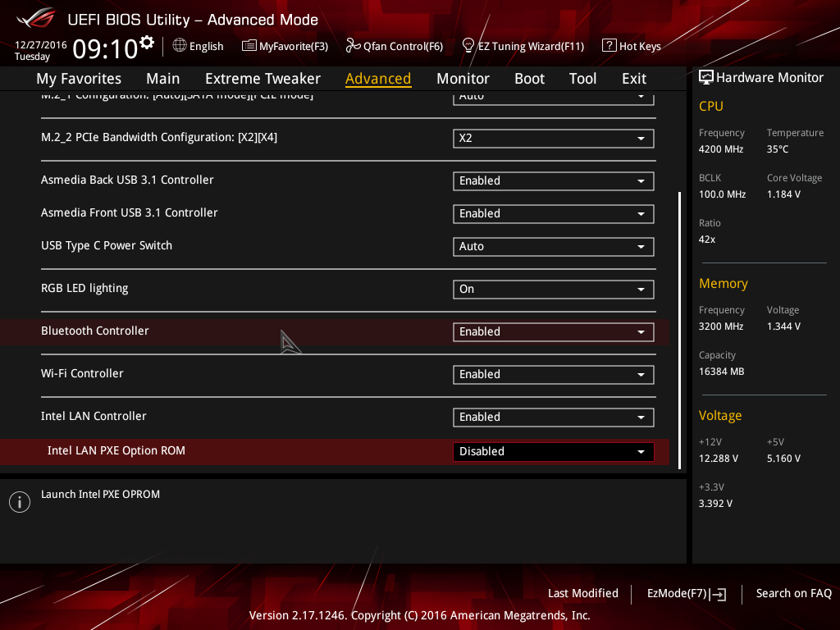840x630 pixels.
Task: Click the 09:10 clock display
Action: (x=105, y=49)
